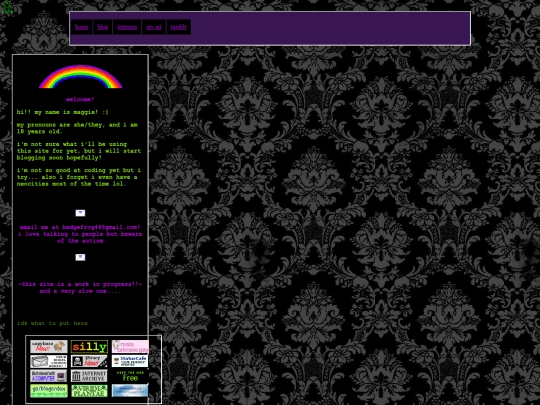This screenshot has width=540, height=405.
Task: Click the heart divider icon below autism text
Action: pyautogui.click(x=80, y=257)
